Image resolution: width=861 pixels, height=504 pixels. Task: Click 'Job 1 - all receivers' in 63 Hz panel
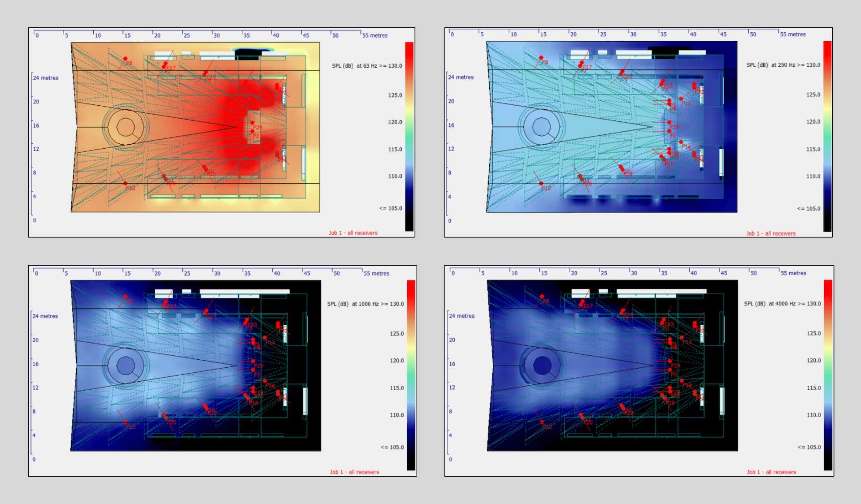pos(353,233)
